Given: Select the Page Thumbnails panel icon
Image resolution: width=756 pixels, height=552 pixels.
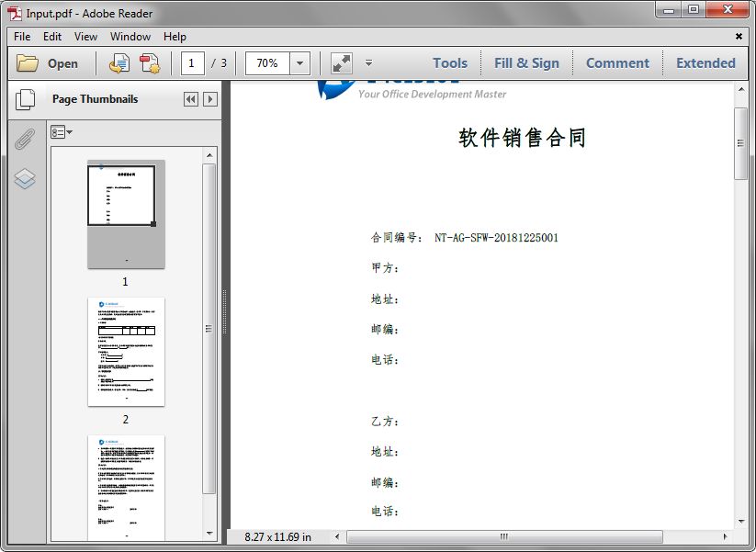Looking at the screenshot, I should (x=25, y=101).
